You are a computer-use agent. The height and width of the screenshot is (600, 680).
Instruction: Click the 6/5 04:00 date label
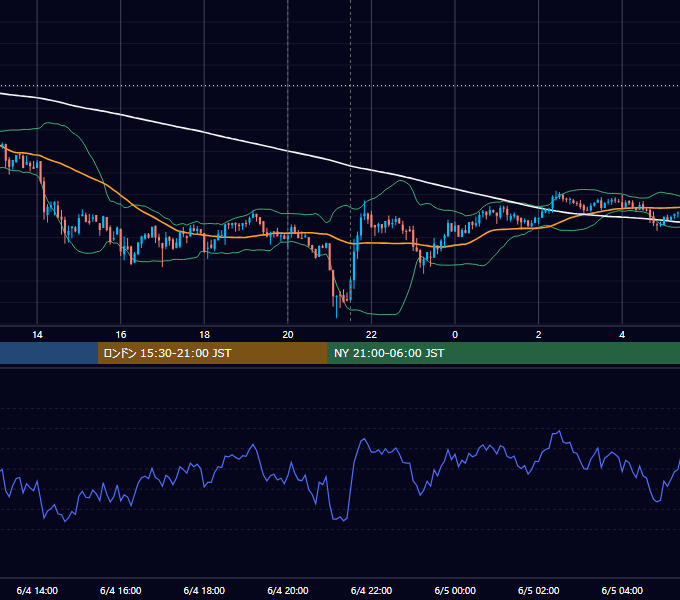pyautogui.click(x=622, y=590)
